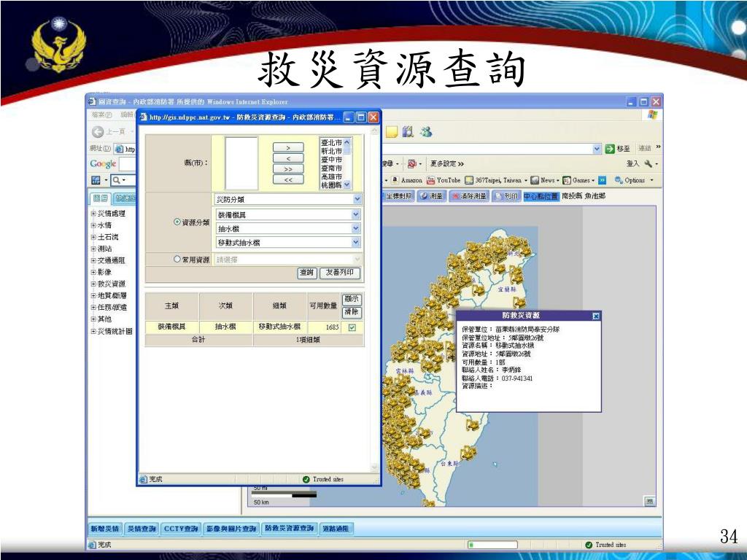The height and width of the screenshot is (560, 747).
Task: Click the single < remove button
Action: point(288,158)
